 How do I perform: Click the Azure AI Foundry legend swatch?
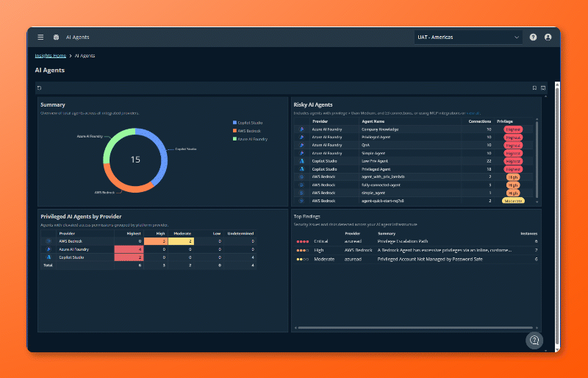click(234, 139)
